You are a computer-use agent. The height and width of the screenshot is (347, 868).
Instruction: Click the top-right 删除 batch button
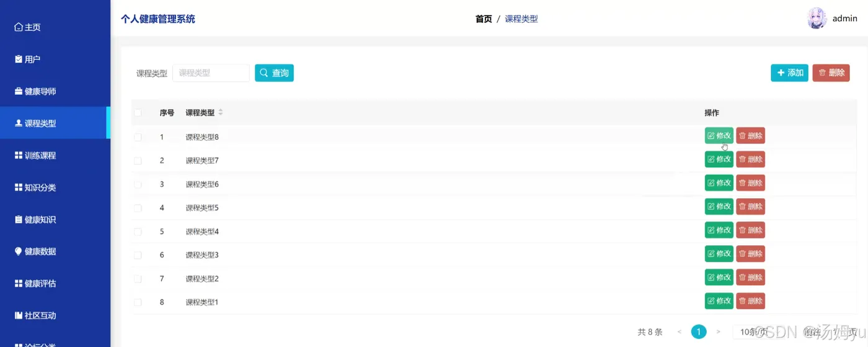pyautogui.click(x=831, y=73)
